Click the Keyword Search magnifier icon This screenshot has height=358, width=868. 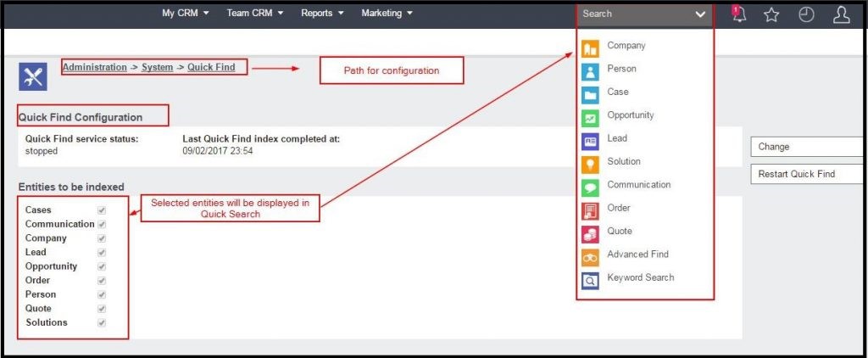pos(591,282)
